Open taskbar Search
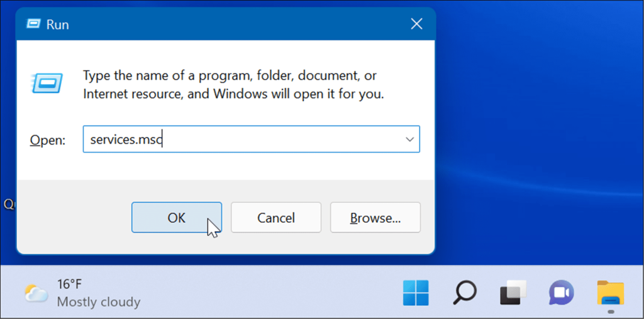Screen dimensions: 644x319 coord(465,293)
